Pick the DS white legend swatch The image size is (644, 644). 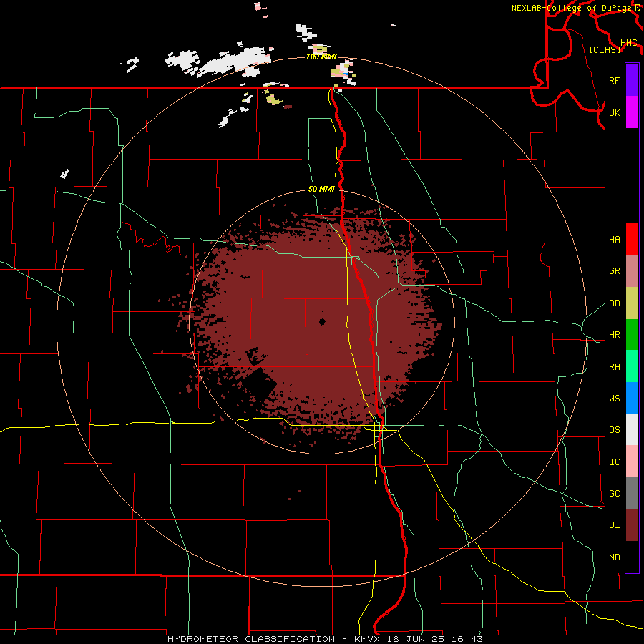click(x=632, y=429)
